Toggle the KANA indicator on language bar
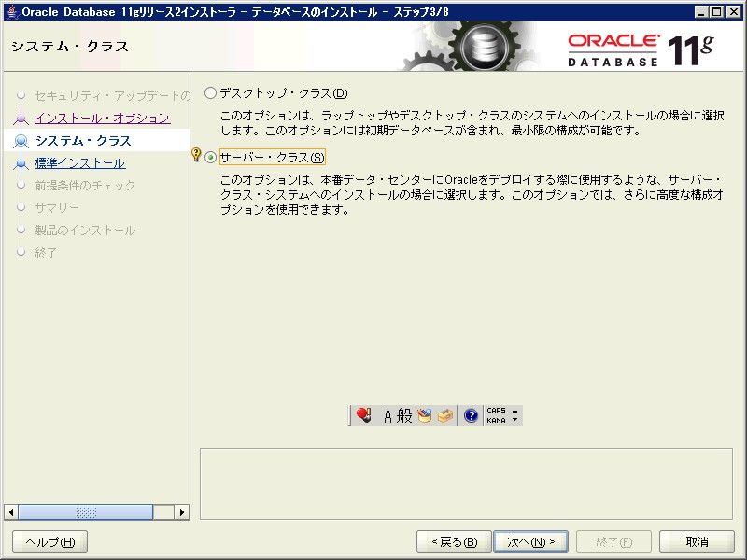Screen dimensions: 747x560 (496, 421)
